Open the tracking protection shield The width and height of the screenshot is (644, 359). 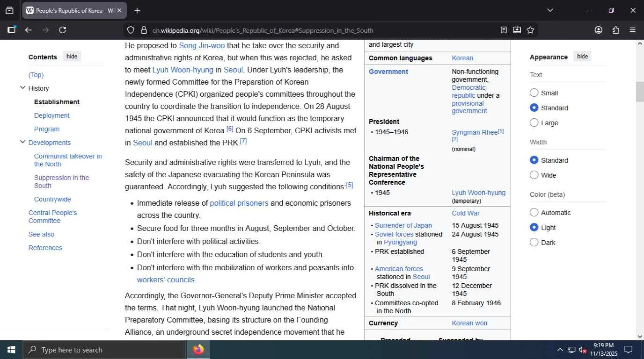[x=131, y=30]
